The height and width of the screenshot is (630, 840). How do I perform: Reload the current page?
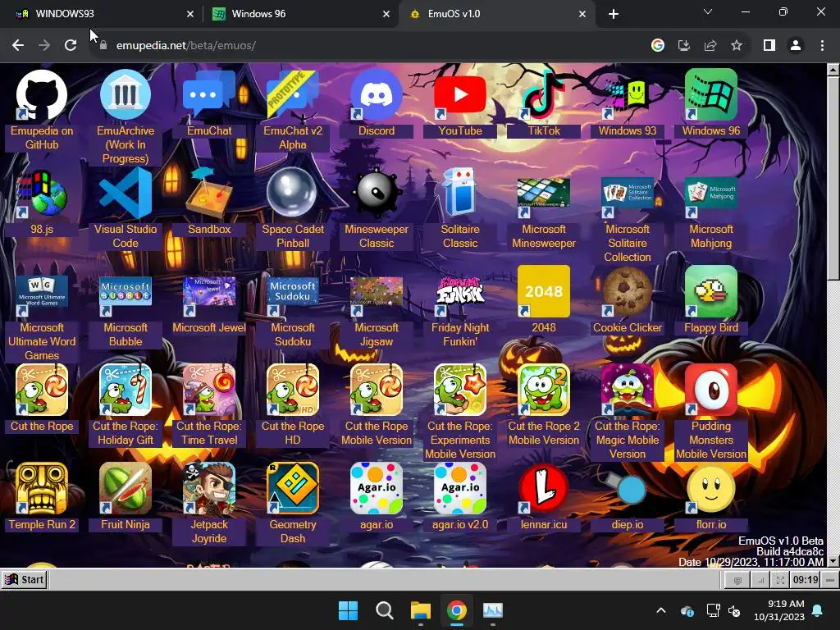[71, 46]
